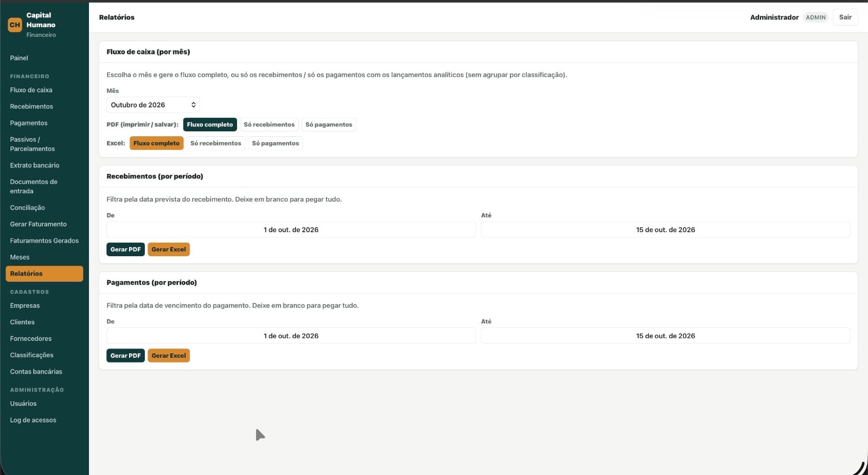
Task: Click Gerar Excel under Pagamentos por período
Action: click(169, 356)
